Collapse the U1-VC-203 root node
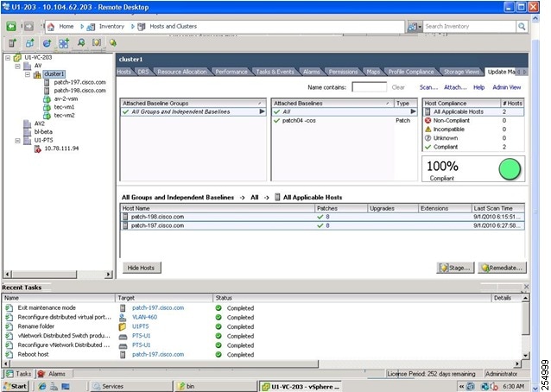551x392 pixels. (8, 58)
